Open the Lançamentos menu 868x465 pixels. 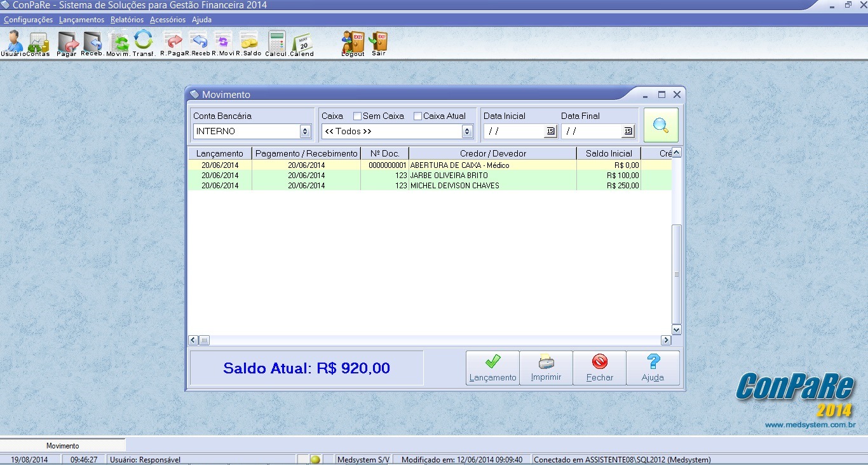[81, 20]
